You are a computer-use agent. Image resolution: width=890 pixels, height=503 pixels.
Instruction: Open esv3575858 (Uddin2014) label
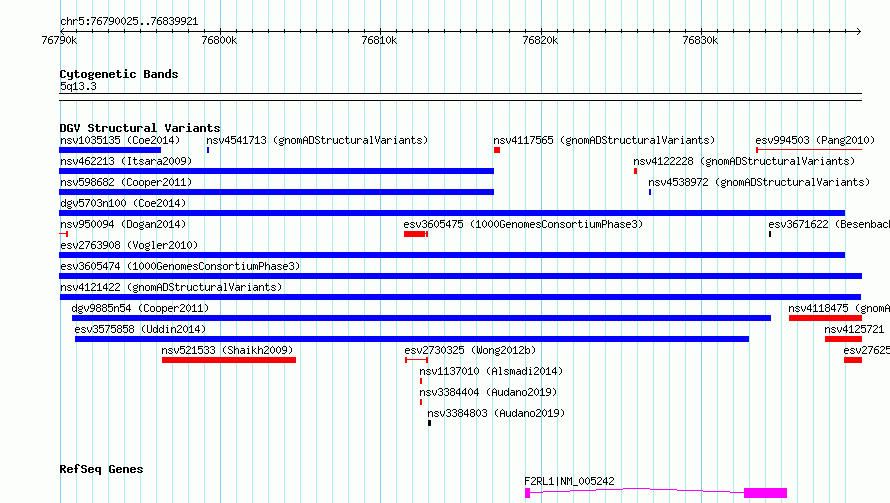140,329
